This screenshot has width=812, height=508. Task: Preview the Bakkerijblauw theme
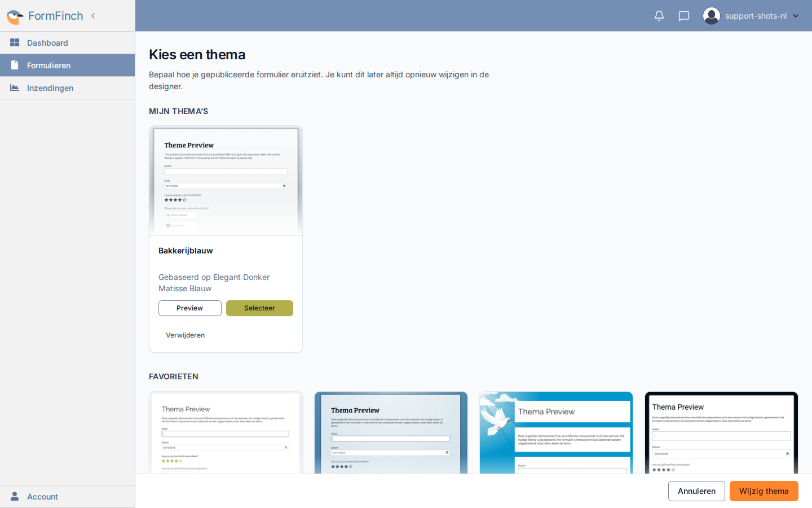pos(189,308)
